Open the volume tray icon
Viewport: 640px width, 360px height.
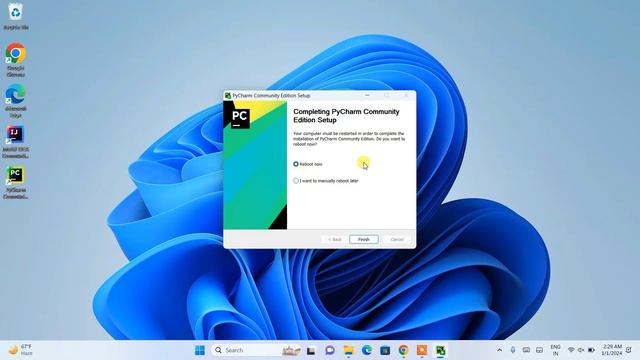[581, 350]
